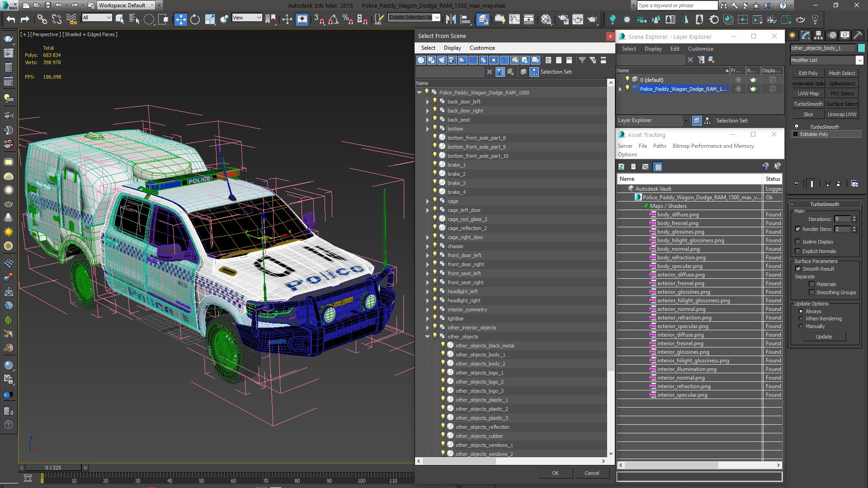Check Separate by Smoothing Groups
Screen dimensions: 868x488
coord(812,292)
